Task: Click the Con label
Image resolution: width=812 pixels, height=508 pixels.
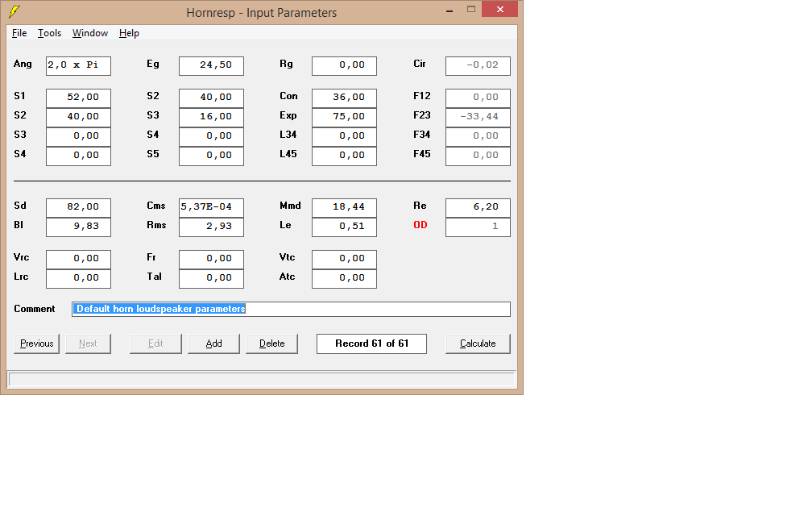Action: click(288, 96)
